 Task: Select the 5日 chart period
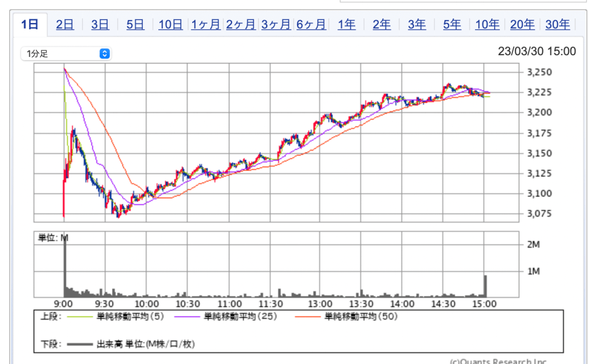(135, 24)
